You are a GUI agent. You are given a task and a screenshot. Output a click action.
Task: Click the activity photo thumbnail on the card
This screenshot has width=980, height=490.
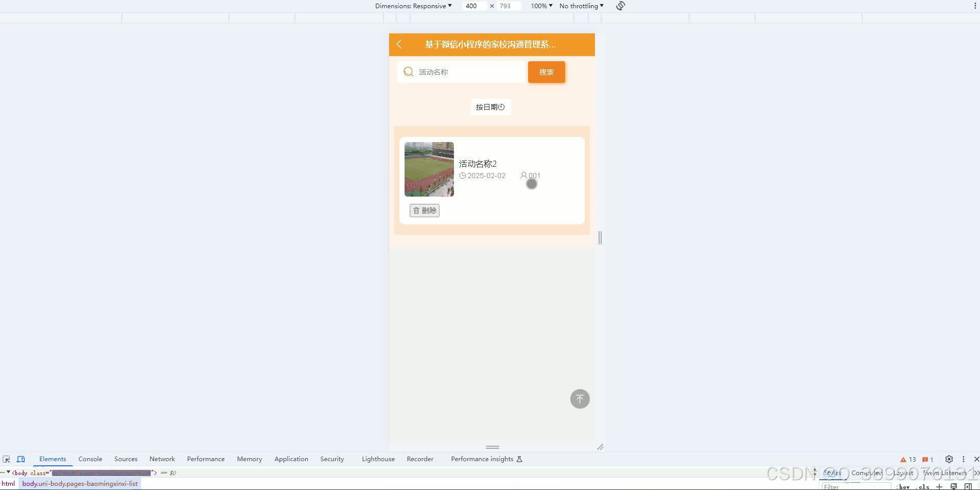pos(429,169)
